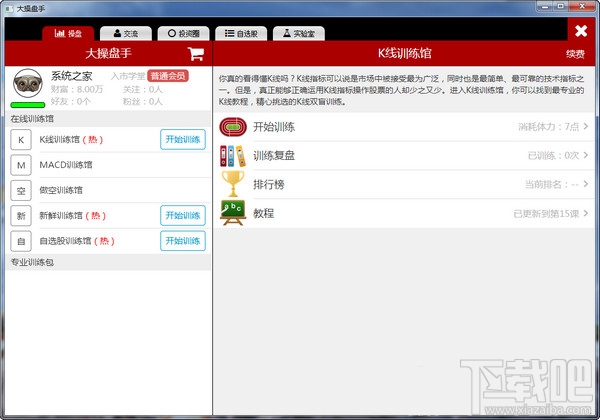Click 开始训练 button for 新鲜训练馆
The height and width of the screenshot is (420, 600).
coord(183,215)
